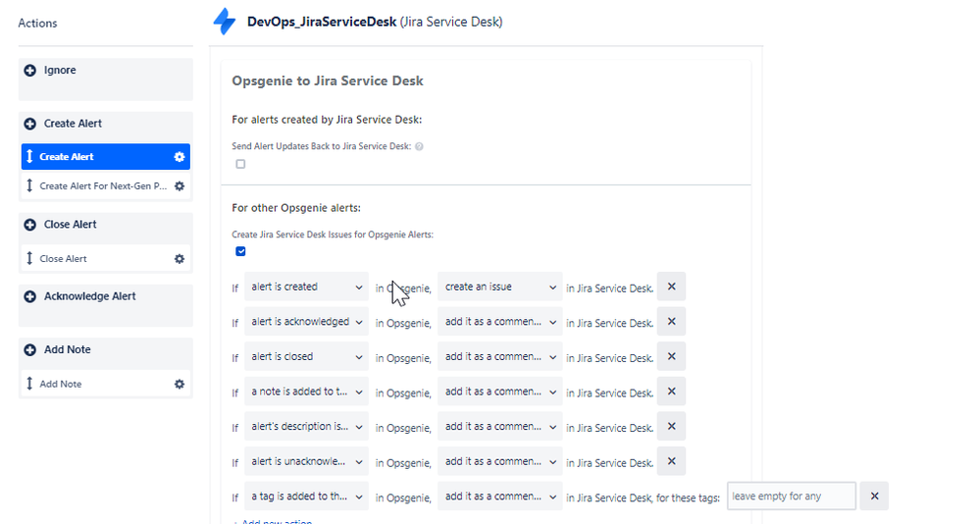Click reorder handle on Close Alert action
The height and width of the screenshot is (524, 980).
pyautogui.click(x=29, y=258)
